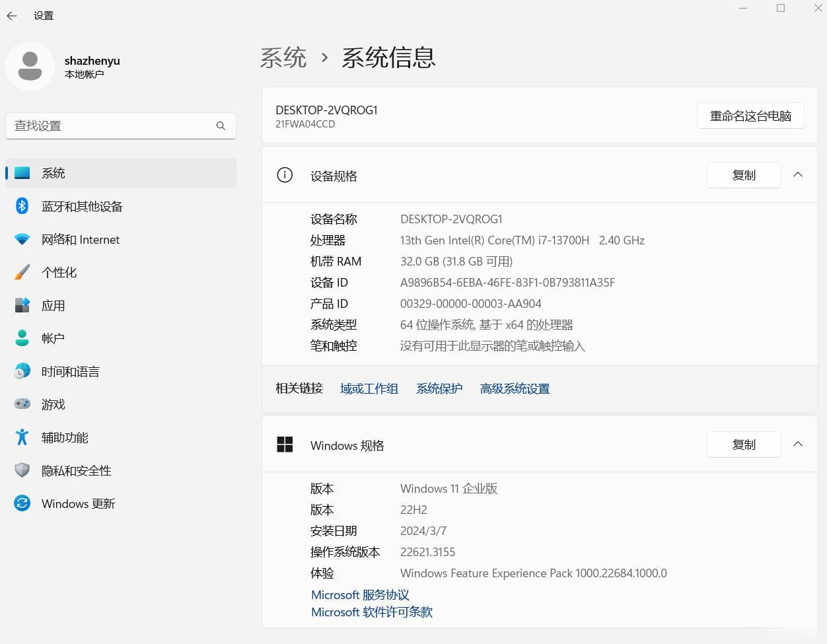
Task: Open 应用 settings page
Action: [121, 305]
